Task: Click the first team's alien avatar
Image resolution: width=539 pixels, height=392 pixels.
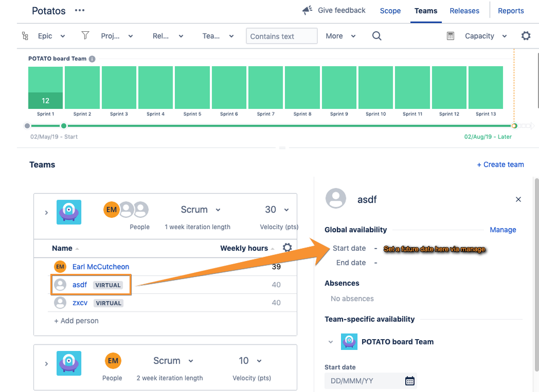Action: point(69,212)
